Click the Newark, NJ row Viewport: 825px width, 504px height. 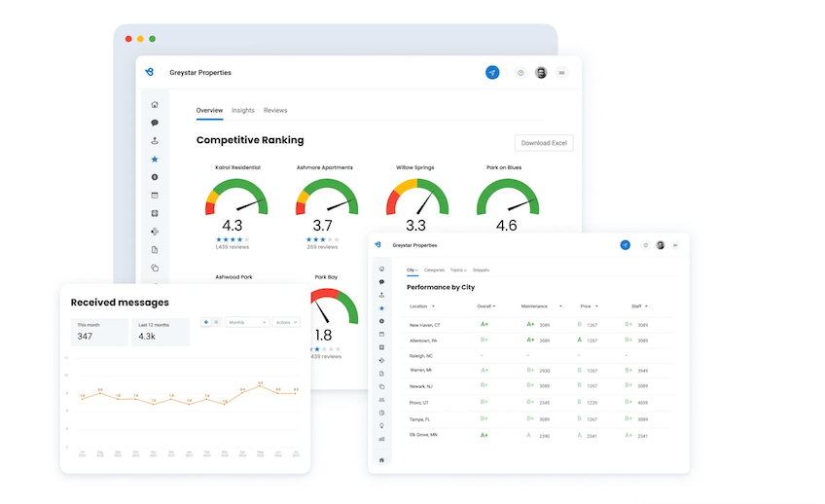point(537,386)
